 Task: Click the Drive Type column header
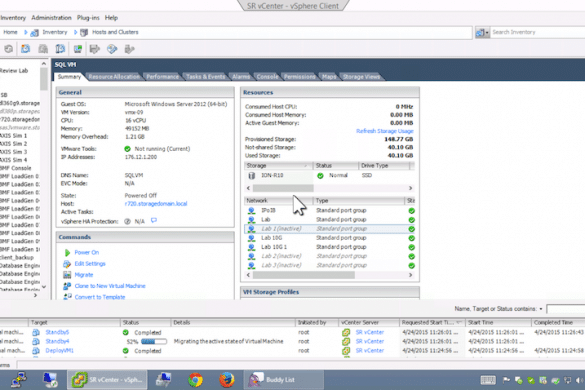click(x=384, y=165)
